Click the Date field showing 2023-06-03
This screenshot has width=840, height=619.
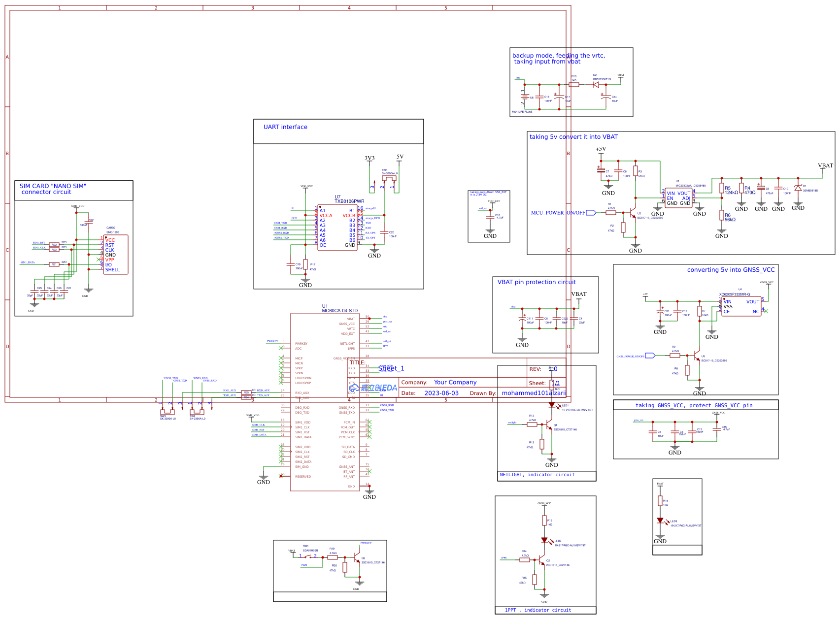point(442,393)
